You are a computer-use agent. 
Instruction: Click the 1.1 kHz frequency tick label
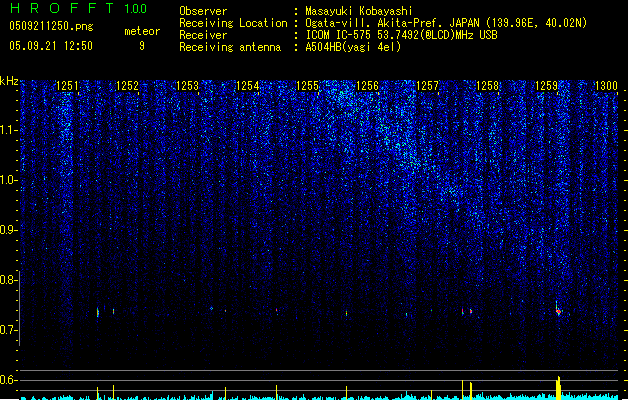(8, 130)
